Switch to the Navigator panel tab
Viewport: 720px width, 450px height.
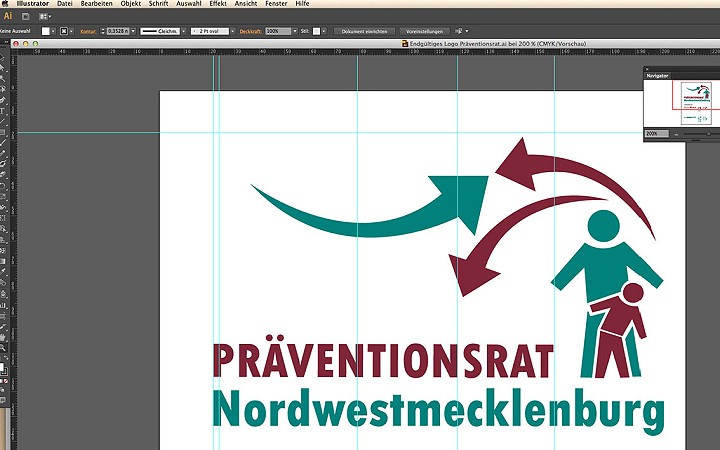click(657, 76)
